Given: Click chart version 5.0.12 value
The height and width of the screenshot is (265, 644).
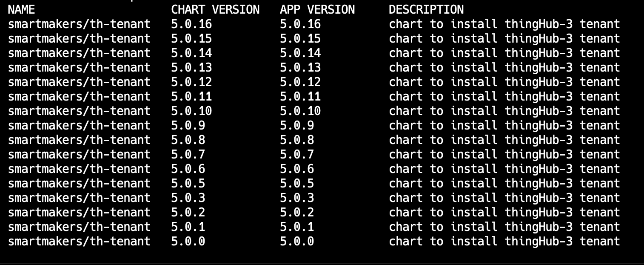Looking at the screenshot, I should click(x=191, y=82).
